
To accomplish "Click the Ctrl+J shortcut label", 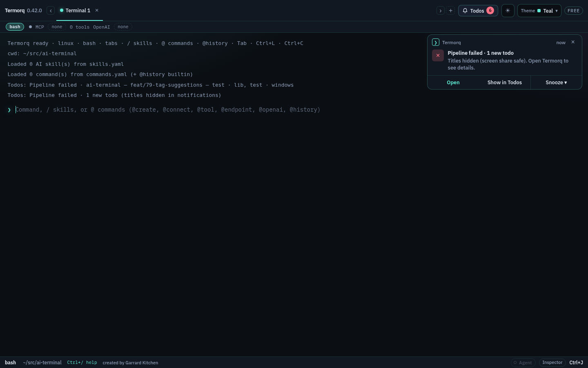I will (x=576, y=363).
